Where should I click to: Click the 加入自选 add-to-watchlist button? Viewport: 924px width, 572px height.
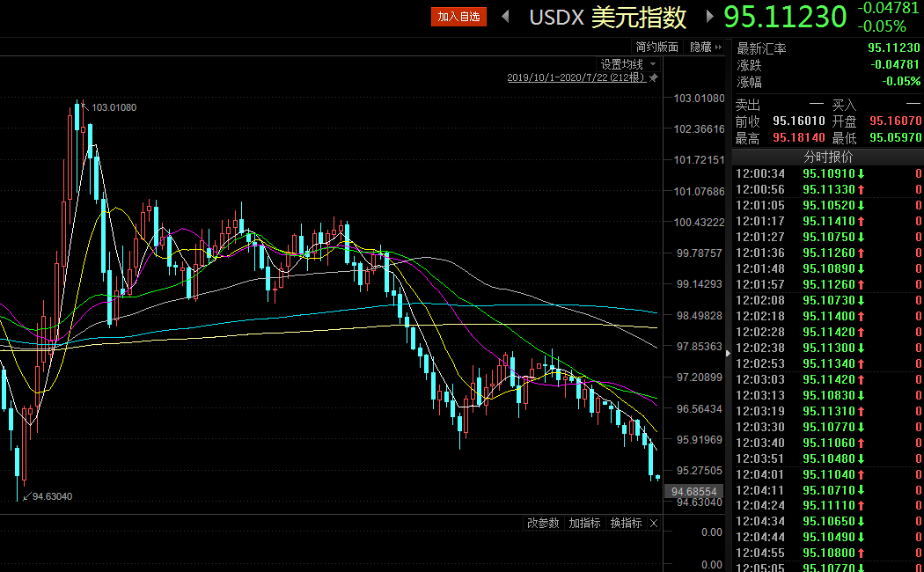tap(458, 17)
